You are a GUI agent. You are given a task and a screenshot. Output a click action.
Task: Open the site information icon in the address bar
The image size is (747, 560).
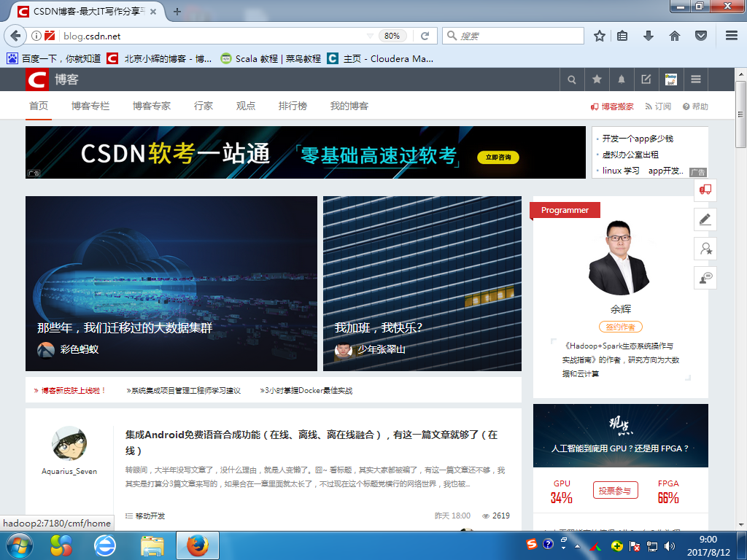[x=36, y=36]
